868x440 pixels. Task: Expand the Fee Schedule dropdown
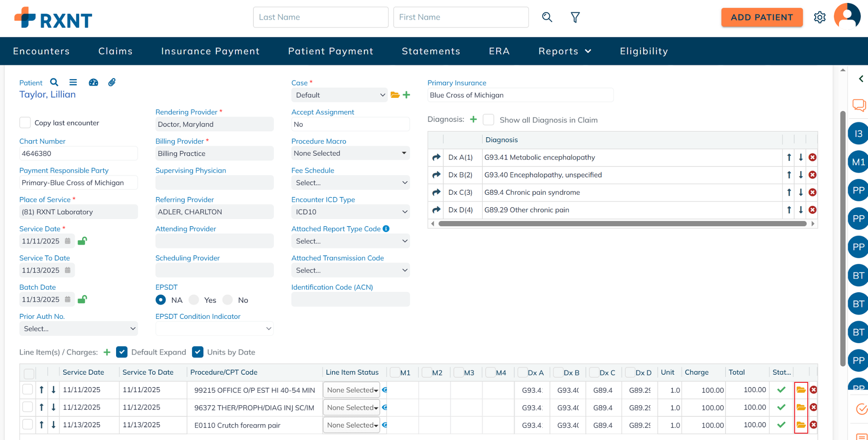pos(351,183)
